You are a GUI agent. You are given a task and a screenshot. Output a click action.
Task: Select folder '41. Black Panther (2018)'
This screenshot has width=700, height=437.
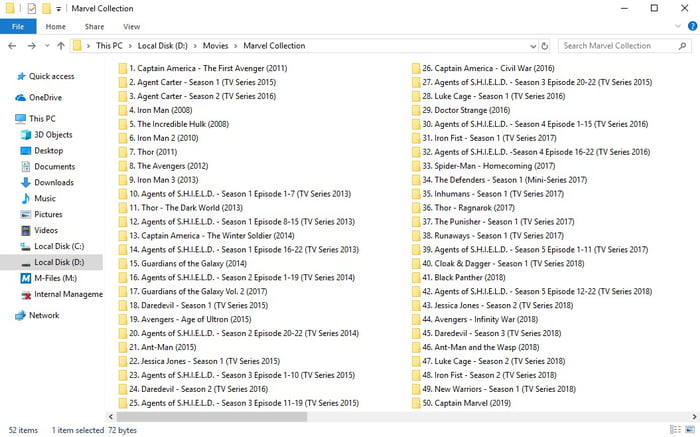pyautogui.click(x=458, y=278)
